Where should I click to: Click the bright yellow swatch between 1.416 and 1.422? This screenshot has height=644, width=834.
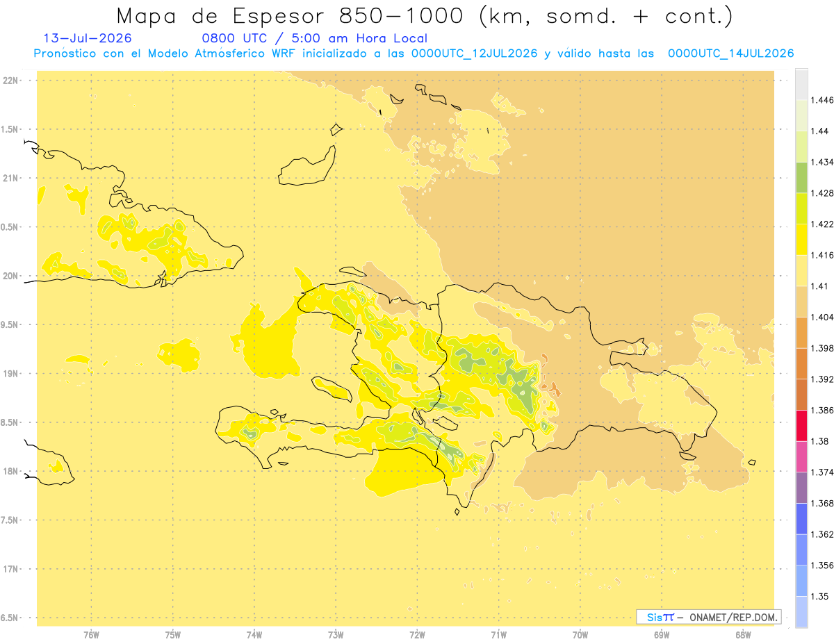pyautogui.click(x=801, y=240)
